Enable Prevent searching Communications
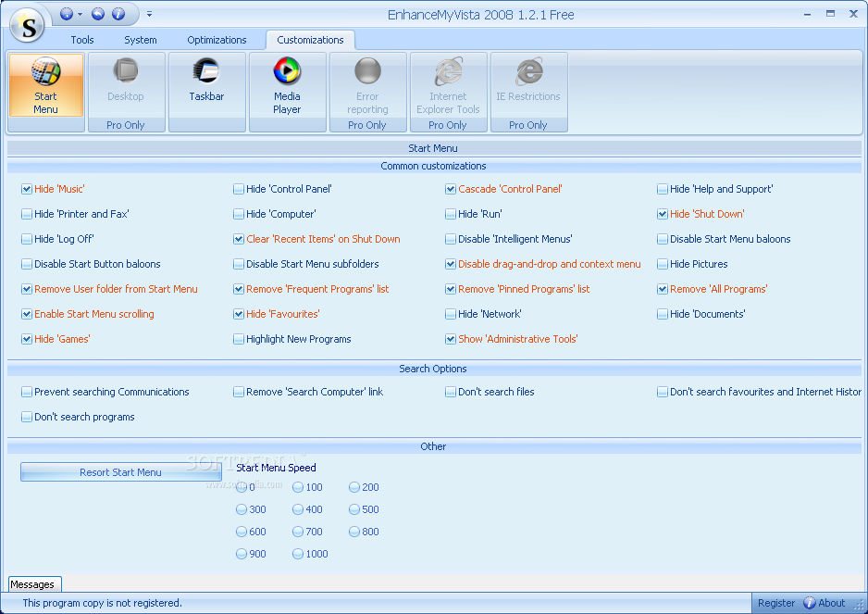 tap(27, 392)
